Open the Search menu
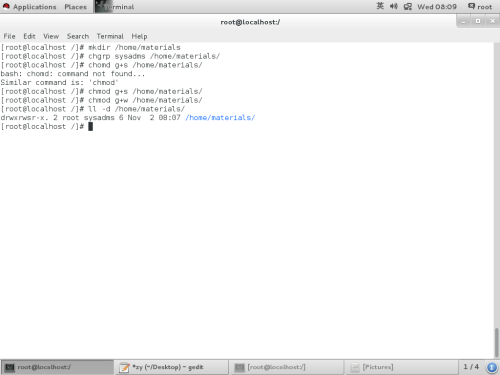Screen dimensions: 500x375 pos(78,36)
